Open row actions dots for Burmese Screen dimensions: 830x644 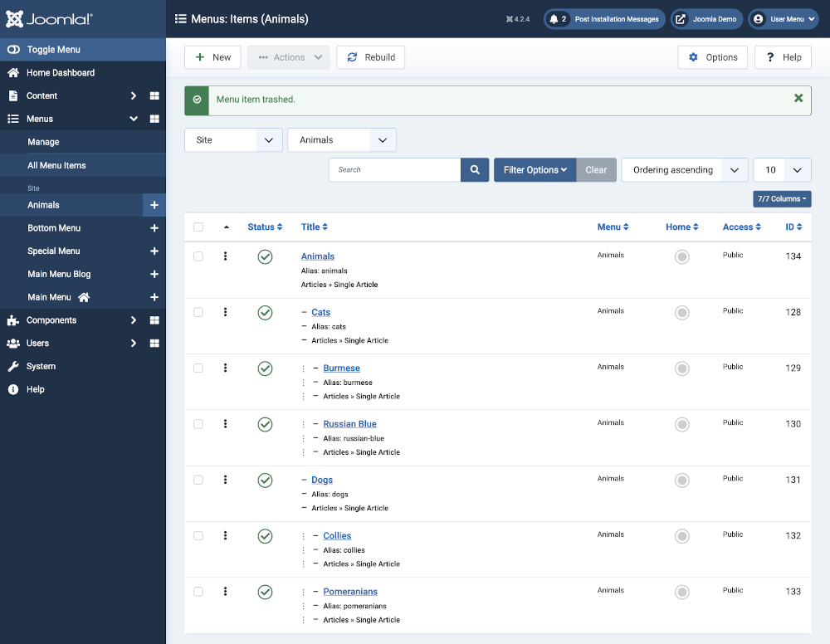225,368
